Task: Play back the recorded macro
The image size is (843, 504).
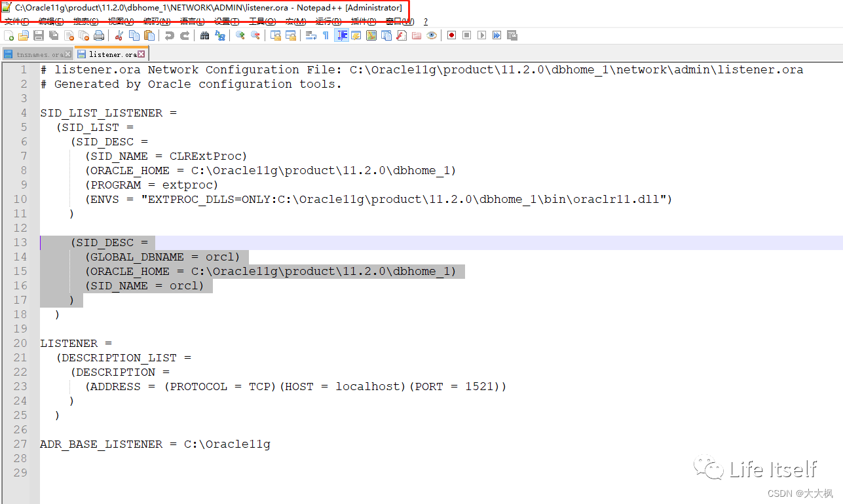Action: 482,35
